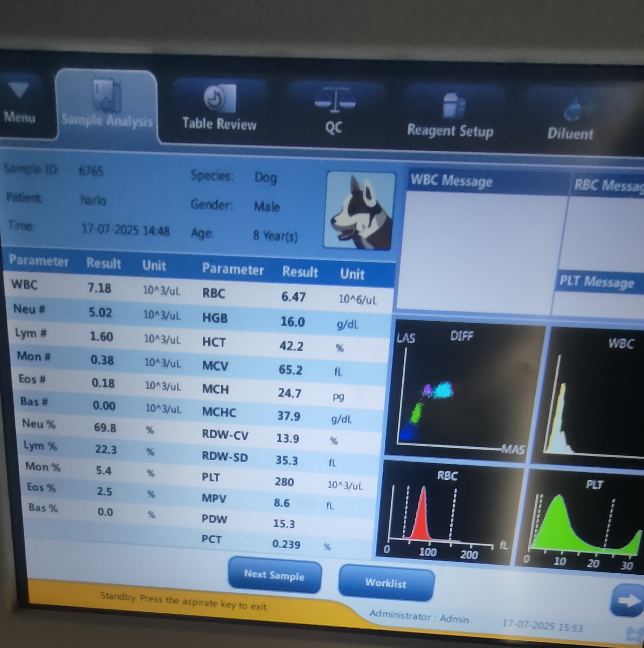Open the Worklist button
644x648 pixels.
[x=386, y=583]
